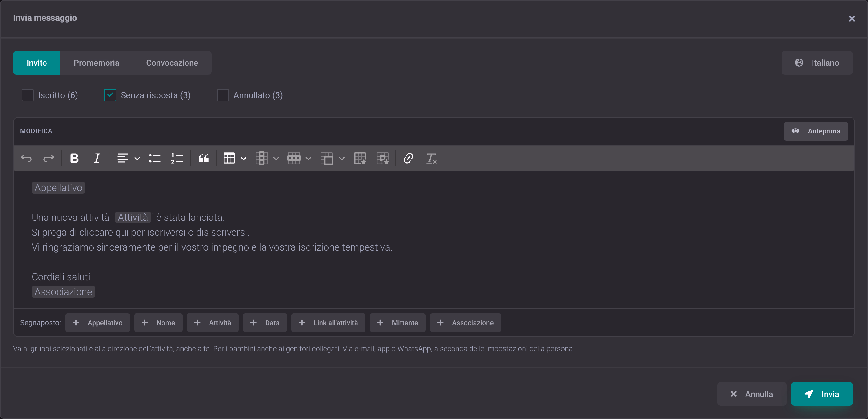The image size is (868, 419).
Task: Add the Link all'attività placeholder
Action: click(328, 323)
